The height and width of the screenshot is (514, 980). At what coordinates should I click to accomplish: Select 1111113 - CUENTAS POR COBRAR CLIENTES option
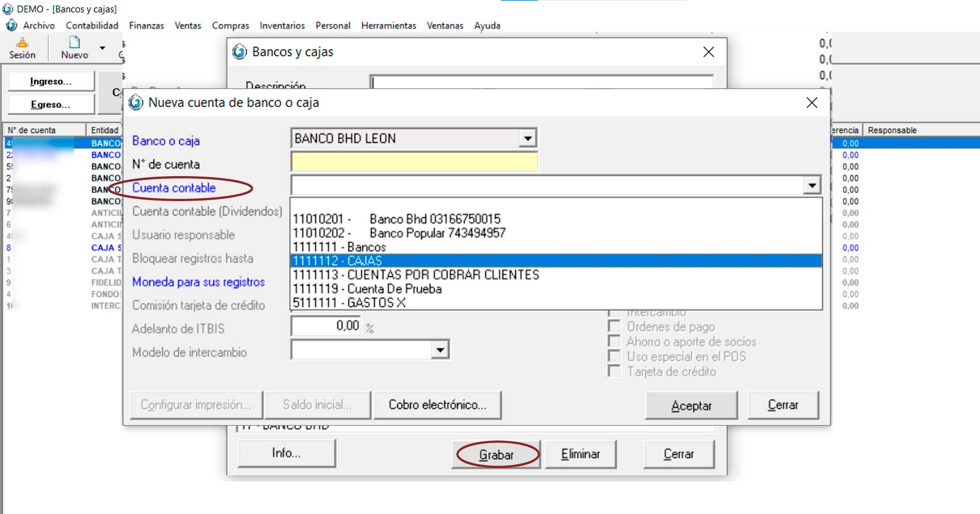pyautogui.click(x=415, y=275)
